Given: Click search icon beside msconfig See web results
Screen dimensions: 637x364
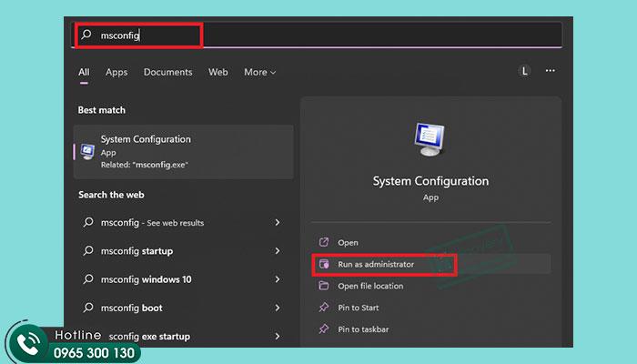Looking at the screenshot, I should (x=88, y=222).
